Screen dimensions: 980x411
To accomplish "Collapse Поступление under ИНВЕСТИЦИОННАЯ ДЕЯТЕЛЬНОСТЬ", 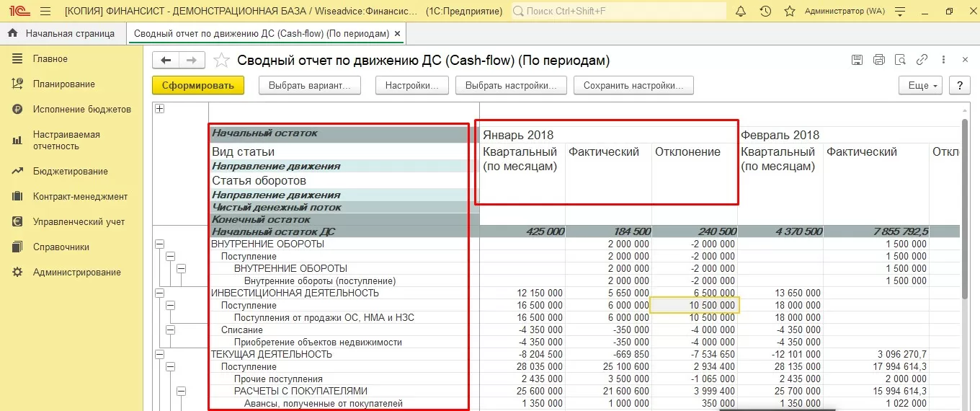I will 170,305.
